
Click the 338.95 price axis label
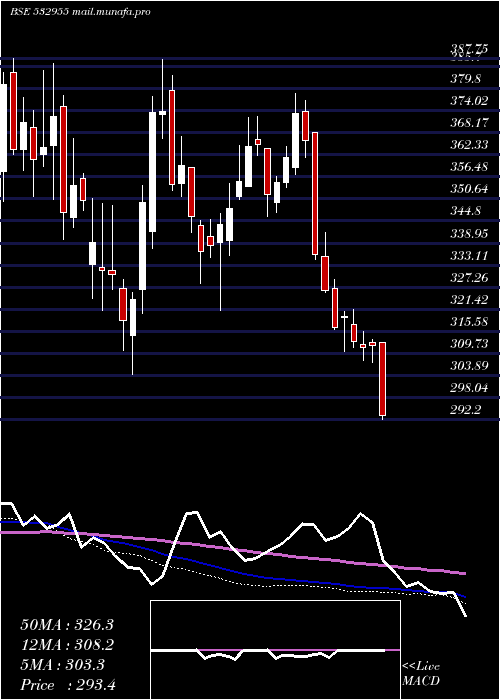pyautogui.click(x=469, y=233)
